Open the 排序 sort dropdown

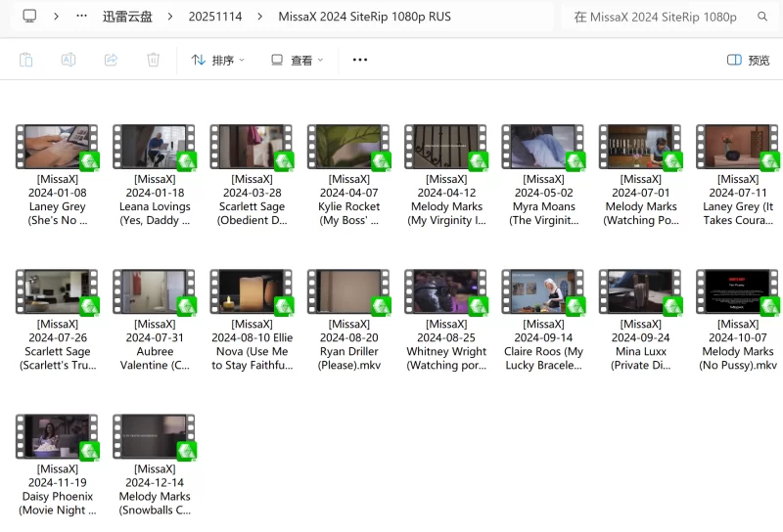217,61
